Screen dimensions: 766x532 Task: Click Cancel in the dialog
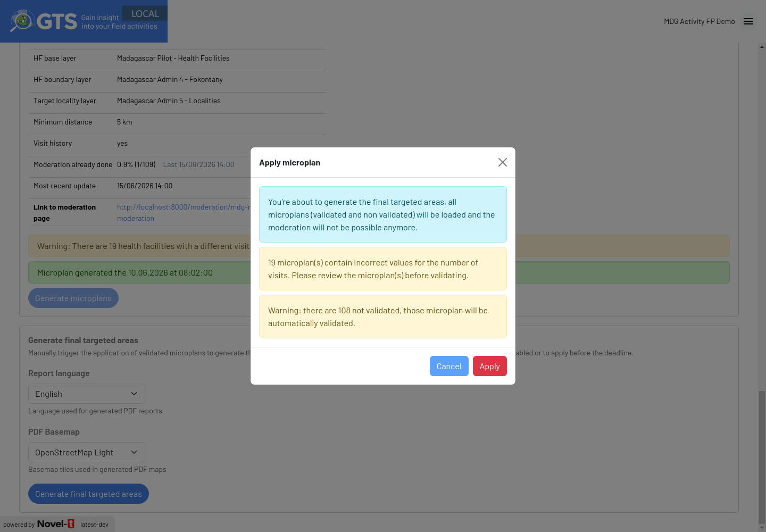(449, 366)
